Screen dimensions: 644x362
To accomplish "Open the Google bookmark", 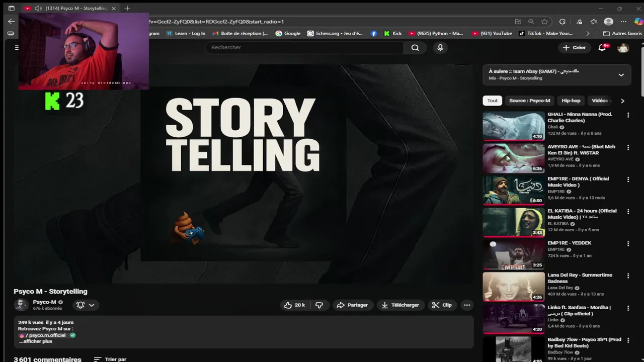I will coord(288,34).
